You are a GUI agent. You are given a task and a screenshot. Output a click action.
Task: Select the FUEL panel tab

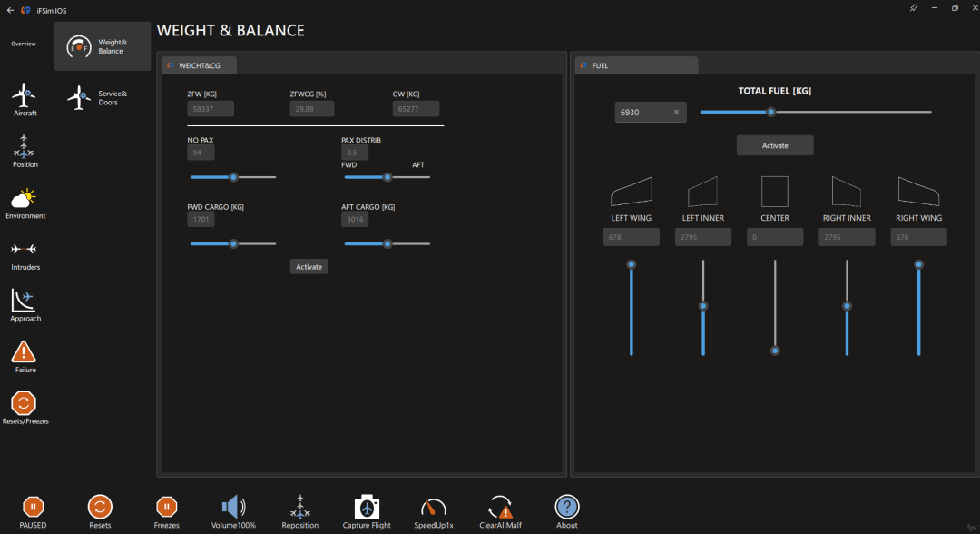[636, 65]
